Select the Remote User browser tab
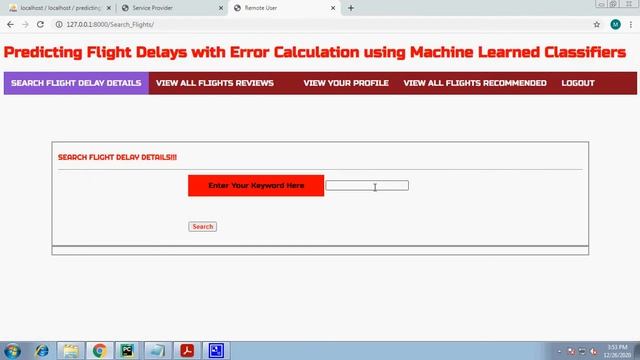The image size is (640, 360). (x=284, y=8)
